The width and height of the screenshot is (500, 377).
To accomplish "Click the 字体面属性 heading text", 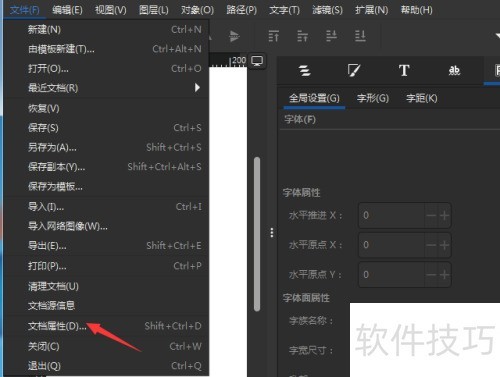I will click(x=306, y=298).
